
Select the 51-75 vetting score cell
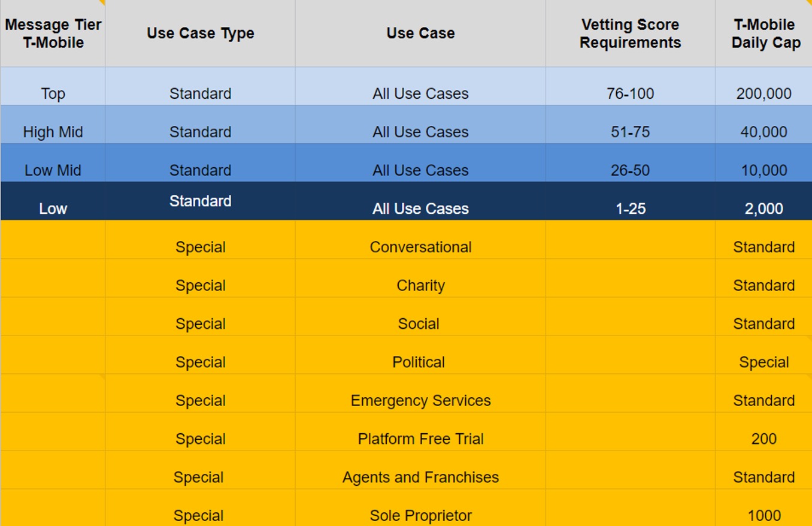tap(630, 125)
